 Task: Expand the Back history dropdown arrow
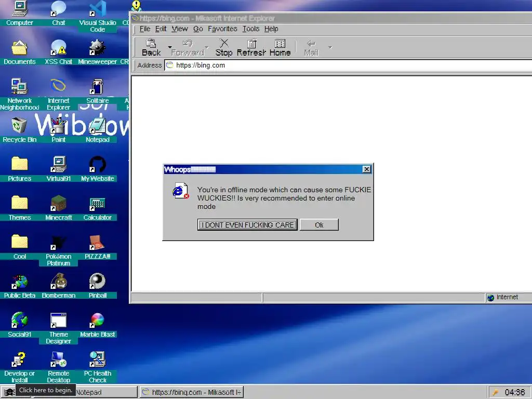tap(170, 47)
